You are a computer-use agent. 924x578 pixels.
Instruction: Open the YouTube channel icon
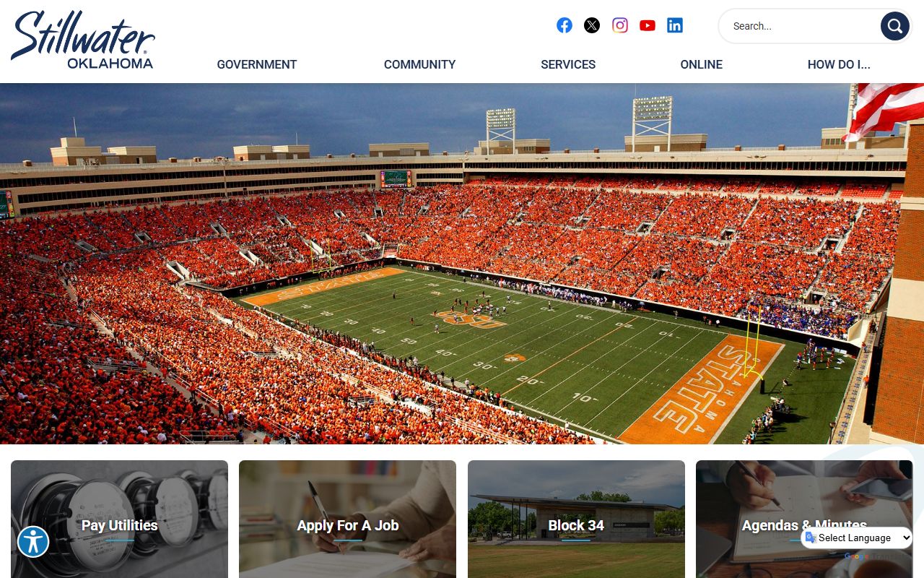(648, 25)
